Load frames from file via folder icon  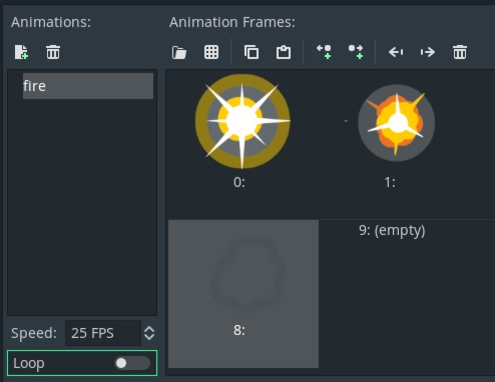(179, 52)
